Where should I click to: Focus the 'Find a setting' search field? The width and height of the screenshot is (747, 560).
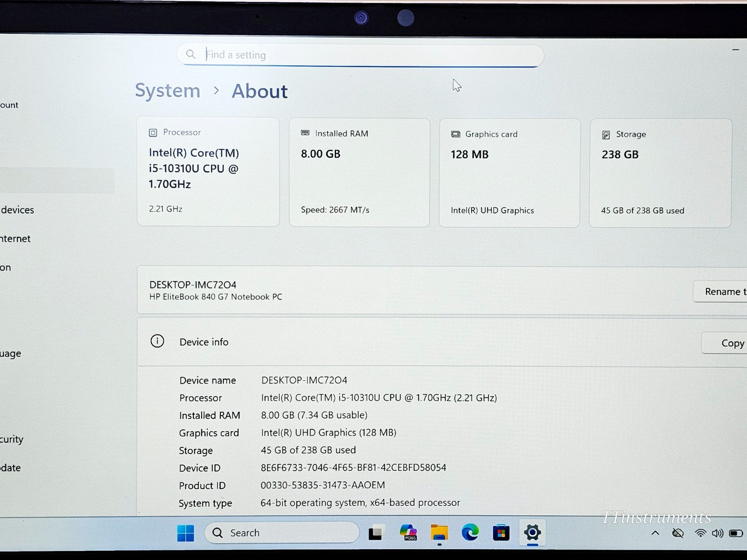point(360,55)
